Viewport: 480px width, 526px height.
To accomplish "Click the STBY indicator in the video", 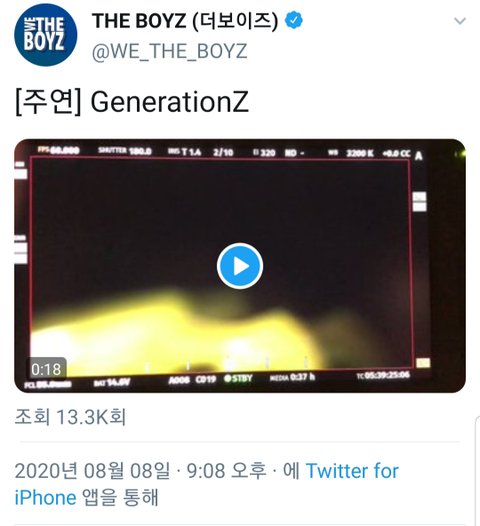I will click(238, 378).
